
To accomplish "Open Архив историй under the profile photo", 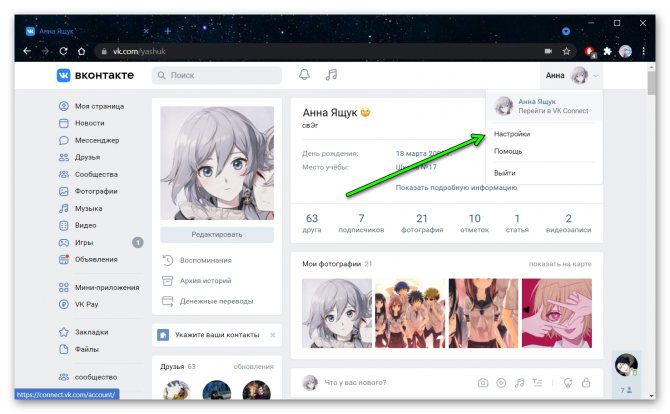I will tap(205, 281).
